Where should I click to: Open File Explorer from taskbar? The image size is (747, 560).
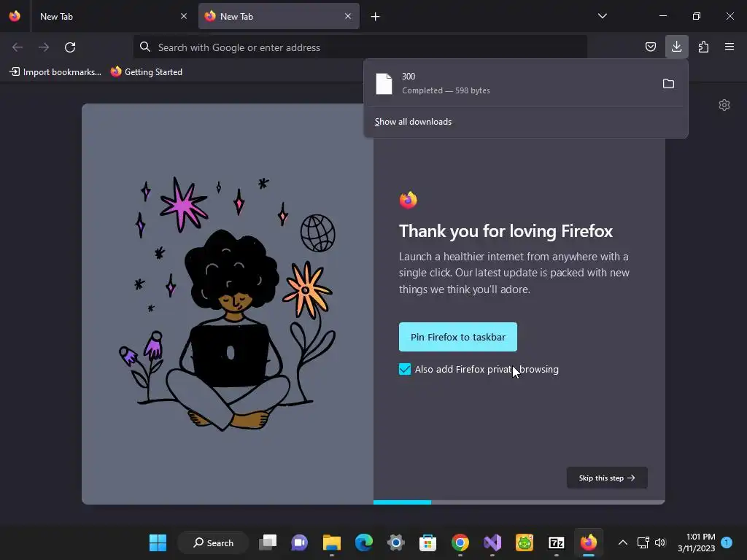pyautogui.click(x=332, y=542)
